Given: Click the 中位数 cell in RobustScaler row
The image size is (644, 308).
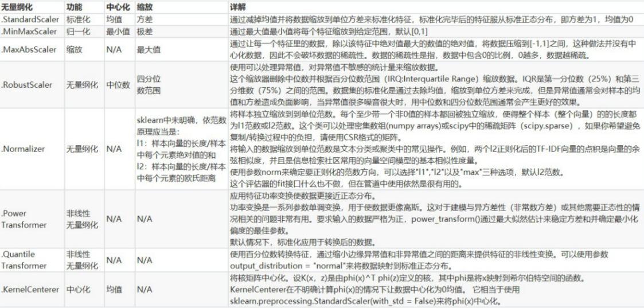Looking at the screenshot, I should coord(118,85).
